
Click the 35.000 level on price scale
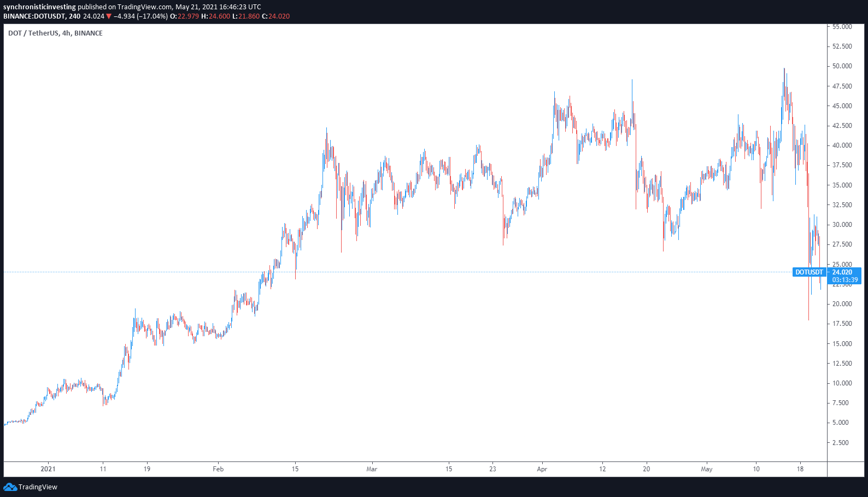click(842, 185)
